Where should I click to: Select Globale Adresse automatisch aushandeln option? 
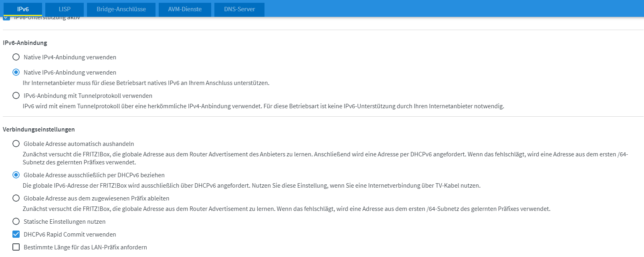click(x=16, y=144)
